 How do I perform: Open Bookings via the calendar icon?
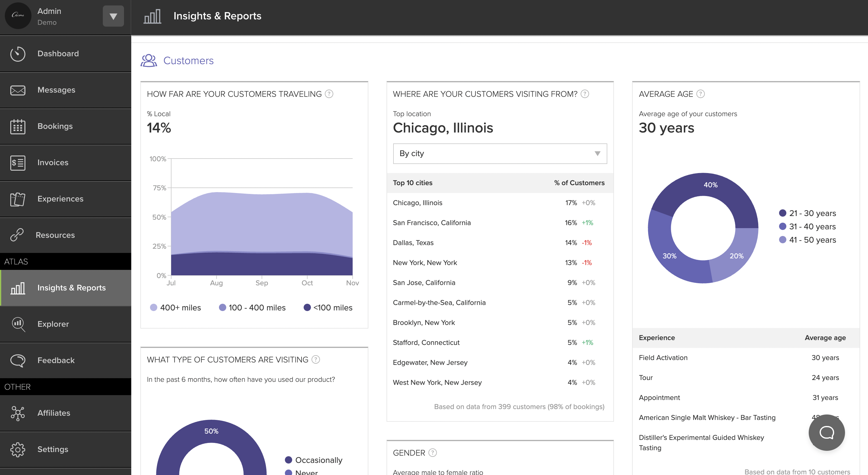[18, 126]
